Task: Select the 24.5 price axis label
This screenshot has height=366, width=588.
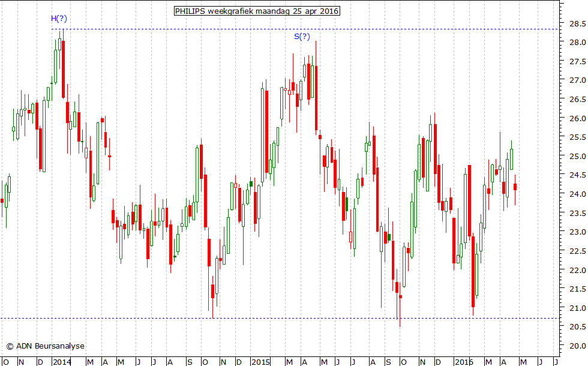Action: click(x=577, y=175)
